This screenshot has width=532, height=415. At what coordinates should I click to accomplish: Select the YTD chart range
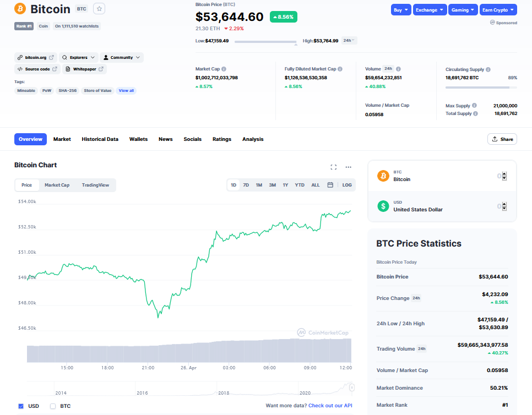[300, 185]
